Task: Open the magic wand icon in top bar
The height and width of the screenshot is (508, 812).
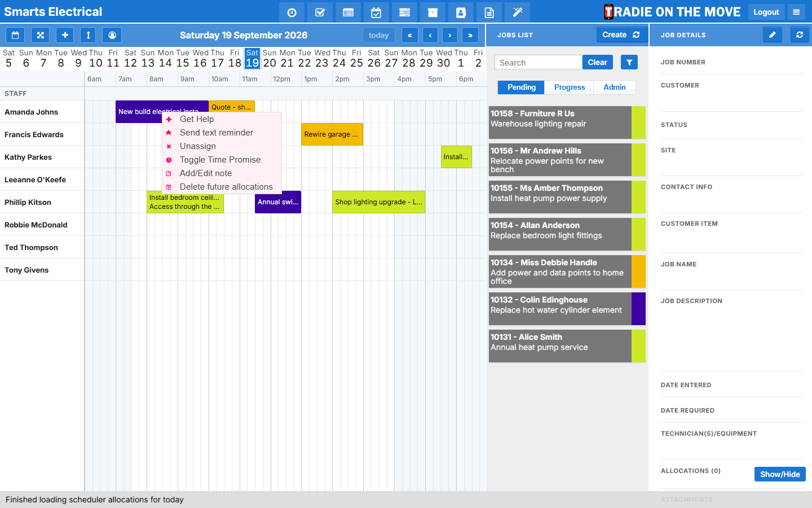Action: pos(517,12)
